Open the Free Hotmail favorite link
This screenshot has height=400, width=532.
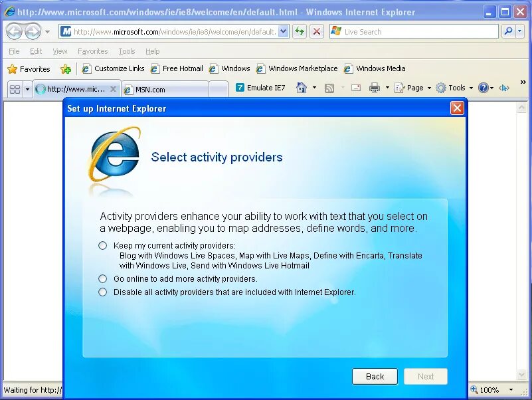pyautogui.click(x=177, y=68)
